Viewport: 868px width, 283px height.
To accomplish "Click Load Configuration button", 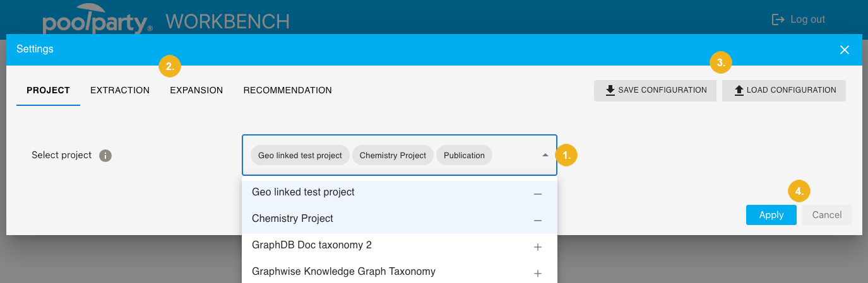I will click(x=784, y=90).
